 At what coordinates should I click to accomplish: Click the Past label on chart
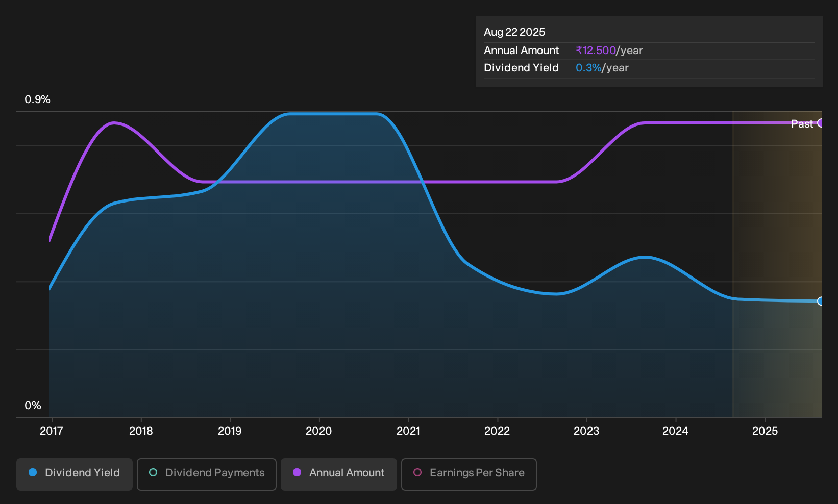[802, 124]
